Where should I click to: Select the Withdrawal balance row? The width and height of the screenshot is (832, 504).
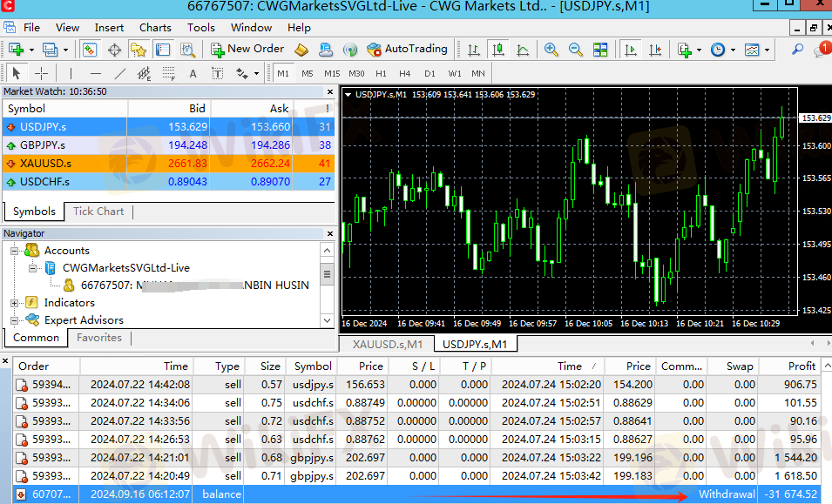(417, 494)
